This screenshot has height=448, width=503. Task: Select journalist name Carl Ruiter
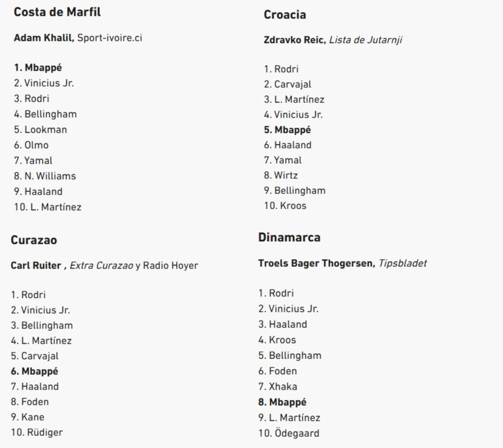[x=36, y=266]
